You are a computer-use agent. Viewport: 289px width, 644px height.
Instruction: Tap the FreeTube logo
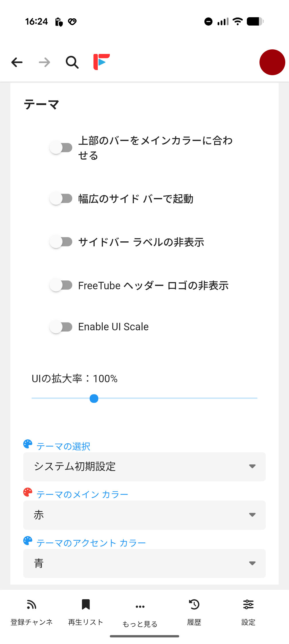(101, 62)
